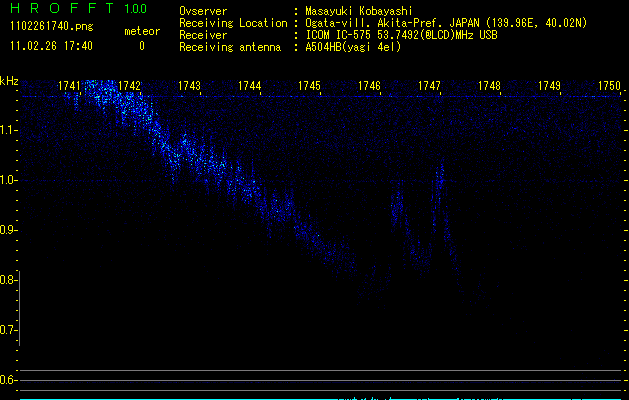Click the observer name Masayuki Kobayashi
The height and width of the screenshot is (400, 629).
click(x=359, y=11)
